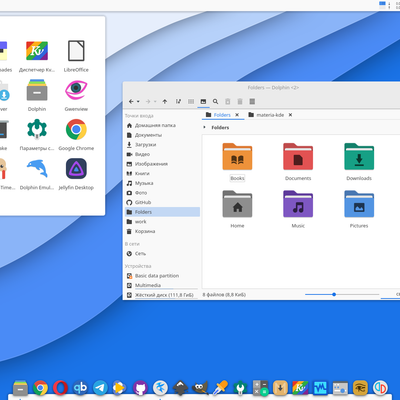400x400 pixels.
Task: Launch Dolphin from app menu
Action: (37, 95)
